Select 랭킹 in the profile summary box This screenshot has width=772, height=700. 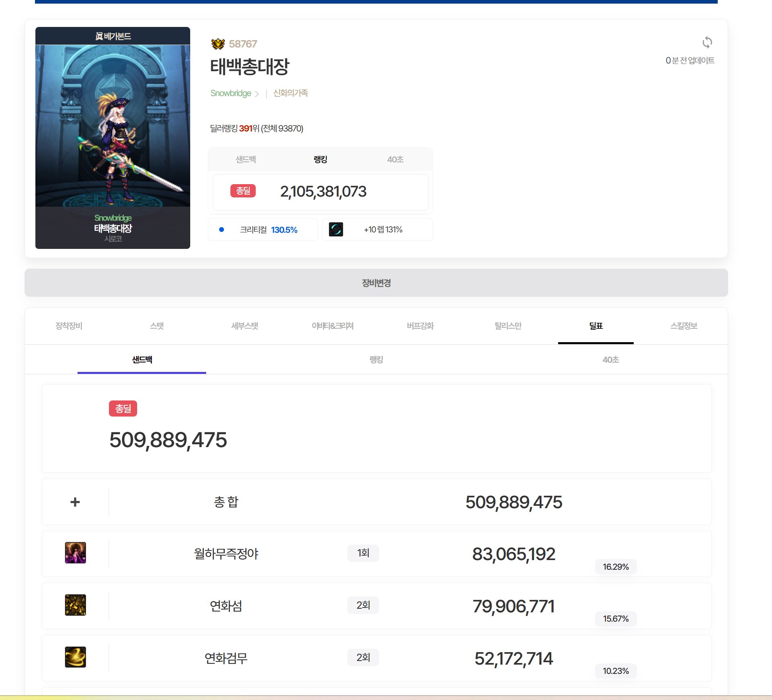[x=320, y=159]
